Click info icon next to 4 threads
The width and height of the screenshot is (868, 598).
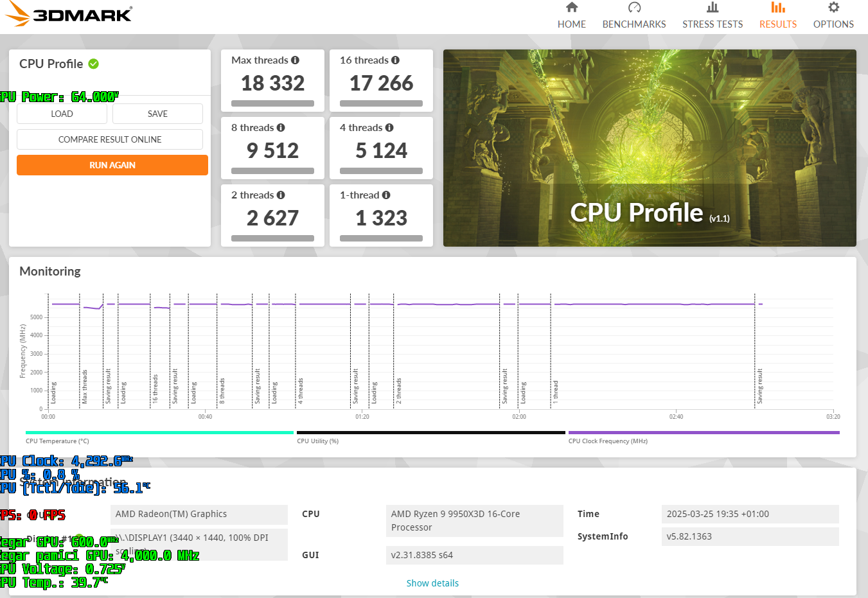click(389, 128)
